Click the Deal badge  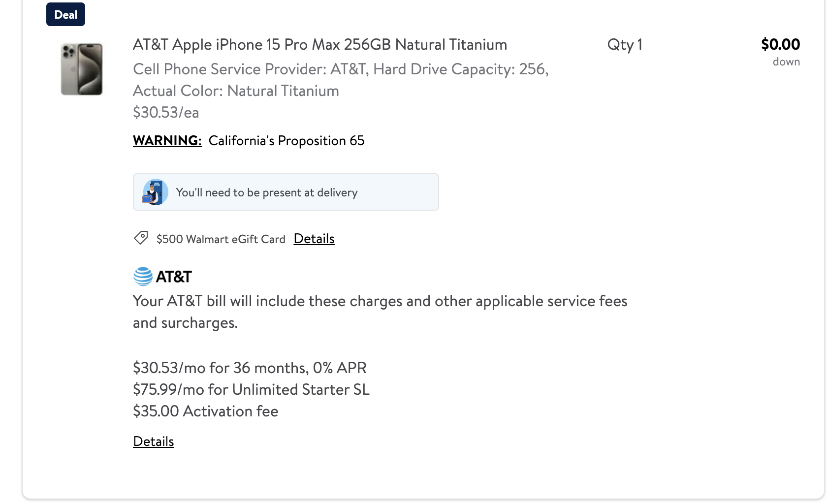point(65,14)
